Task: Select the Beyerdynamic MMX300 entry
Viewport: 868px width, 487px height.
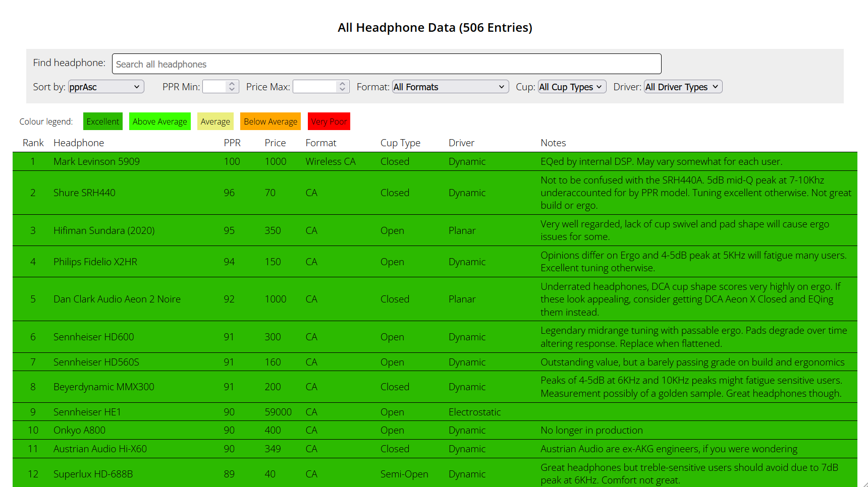Action: [x=104, y=387]
